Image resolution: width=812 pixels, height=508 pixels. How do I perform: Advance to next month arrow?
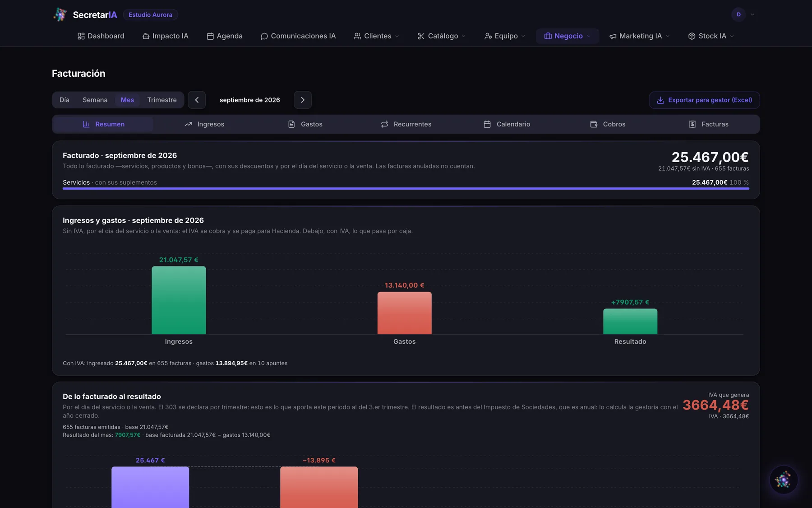303,100
